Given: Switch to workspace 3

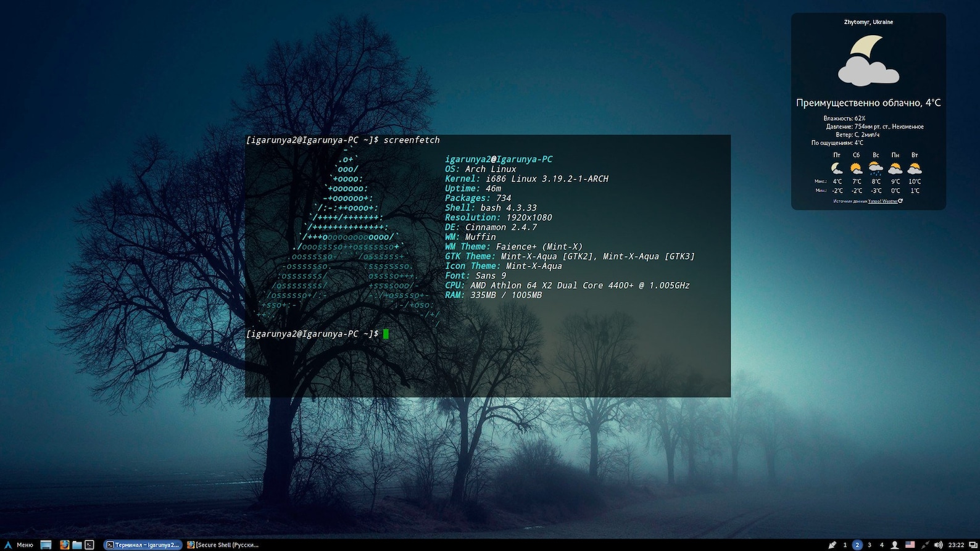Looking at the screenshot, I should point(870,545).
